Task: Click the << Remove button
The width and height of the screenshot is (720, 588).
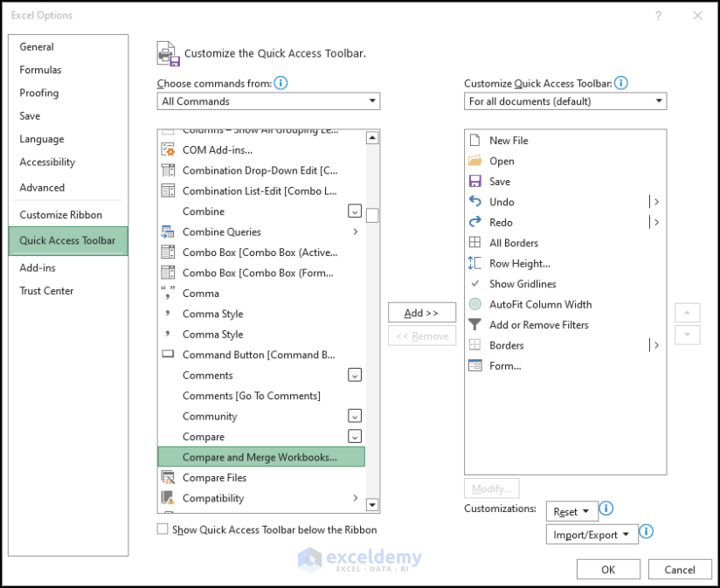Action: (x=421, y=336)
